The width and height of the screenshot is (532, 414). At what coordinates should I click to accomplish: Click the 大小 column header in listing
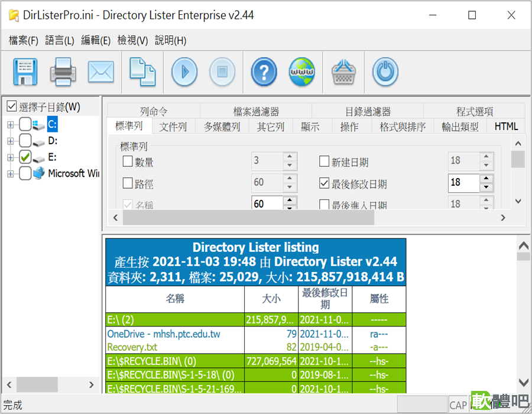[x=271, y=299]
